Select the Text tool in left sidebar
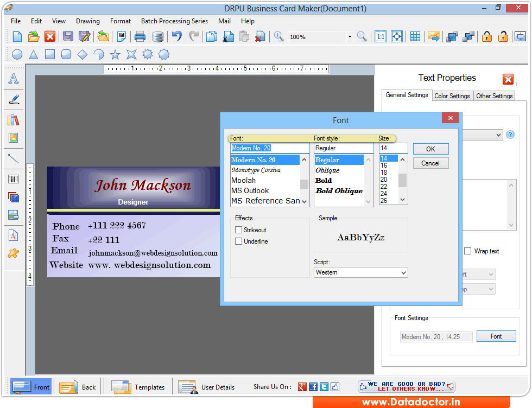This screenshot has height=408, width=532. pos(14,79)
